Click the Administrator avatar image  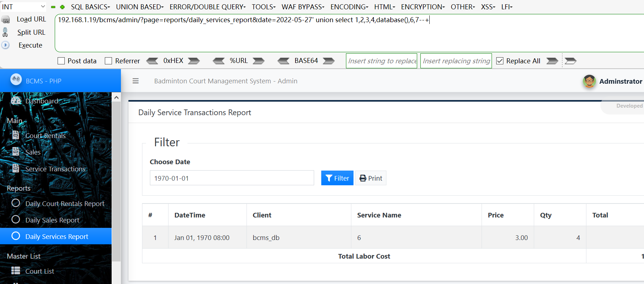coord(589,81)
